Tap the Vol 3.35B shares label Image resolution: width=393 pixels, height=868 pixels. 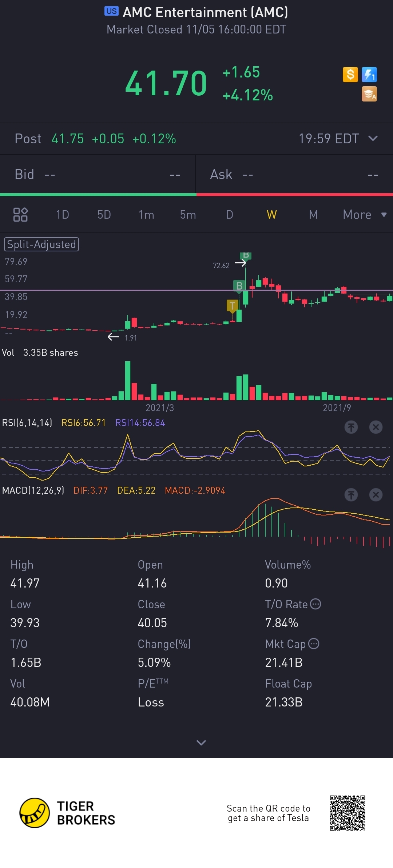[x=40, y=353]
